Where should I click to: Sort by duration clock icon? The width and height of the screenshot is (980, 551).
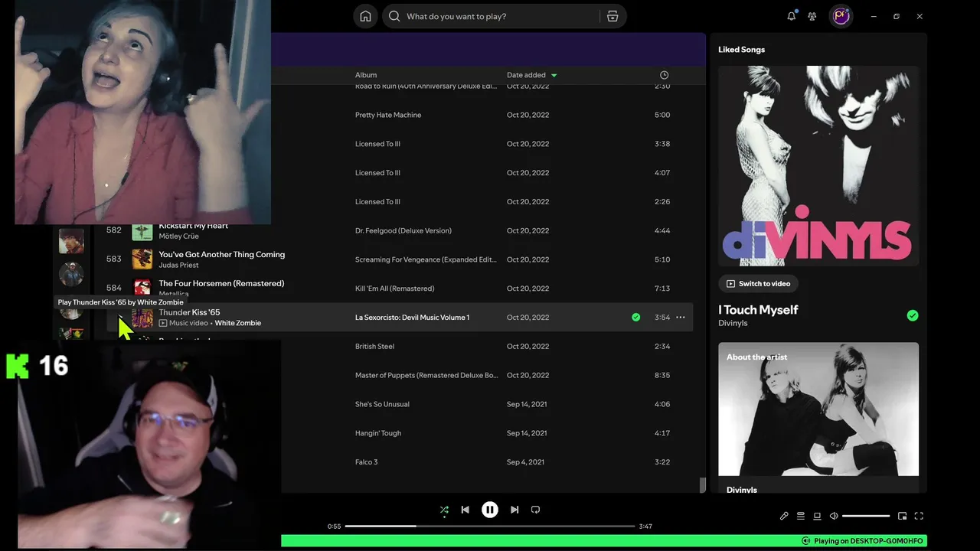664,75
